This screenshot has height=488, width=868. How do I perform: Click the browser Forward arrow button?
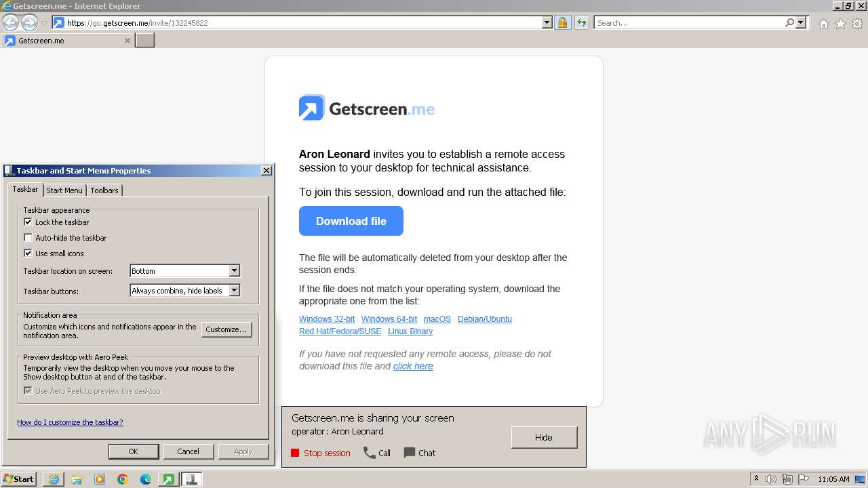[x=29, y=22]
